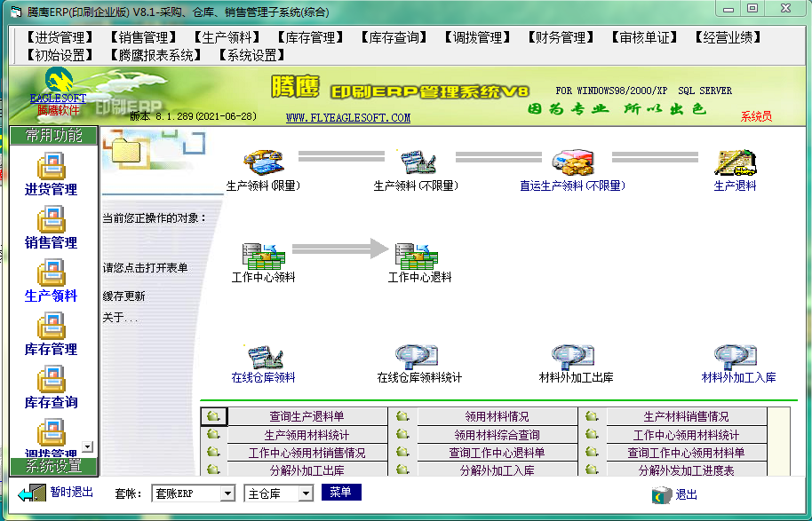This screenshot has width=812, height=521.
Task: Click the 暂时退出 door icon
Action: 32,493
